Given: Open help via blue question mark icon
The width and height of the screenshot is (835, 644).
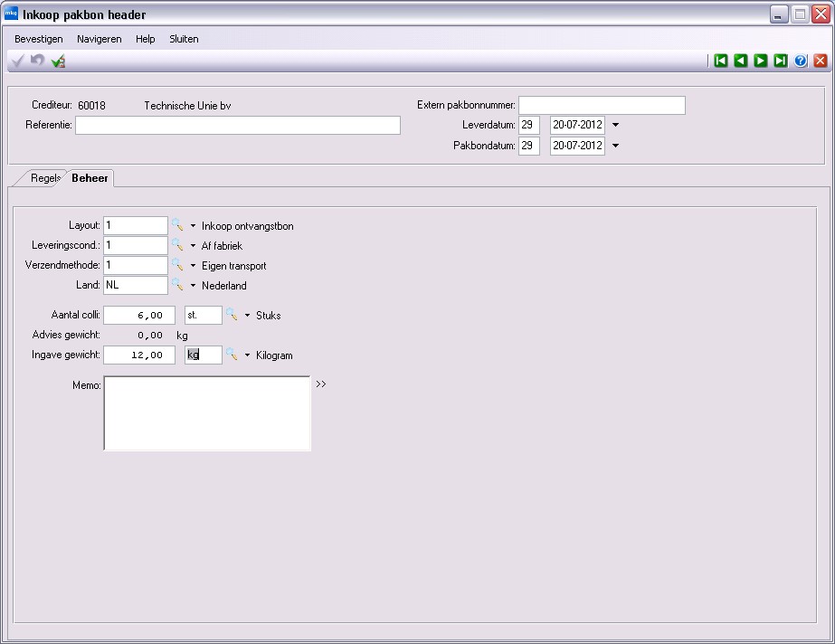Looking at the screenshot, I should [801, 61].
